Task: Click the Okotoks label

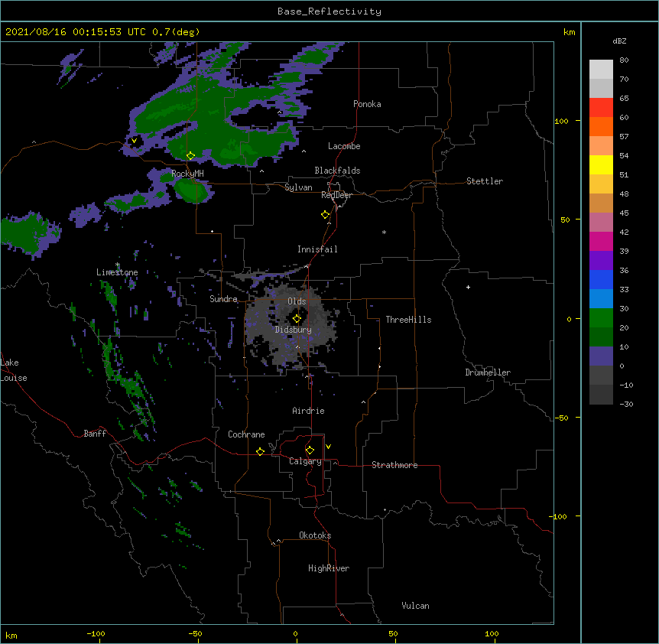Action: coord(315,535)
